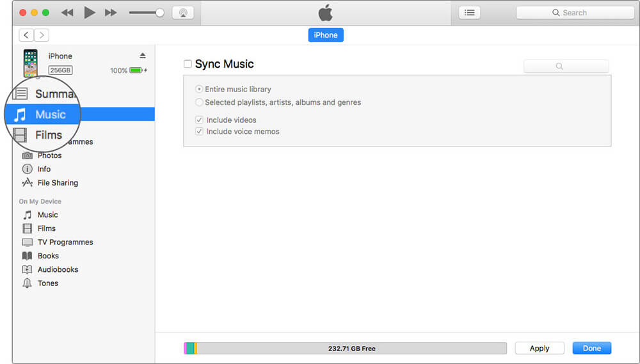Open TV Programmes under On My Device
Screen dimensions: 640x364
click(65, 242)
